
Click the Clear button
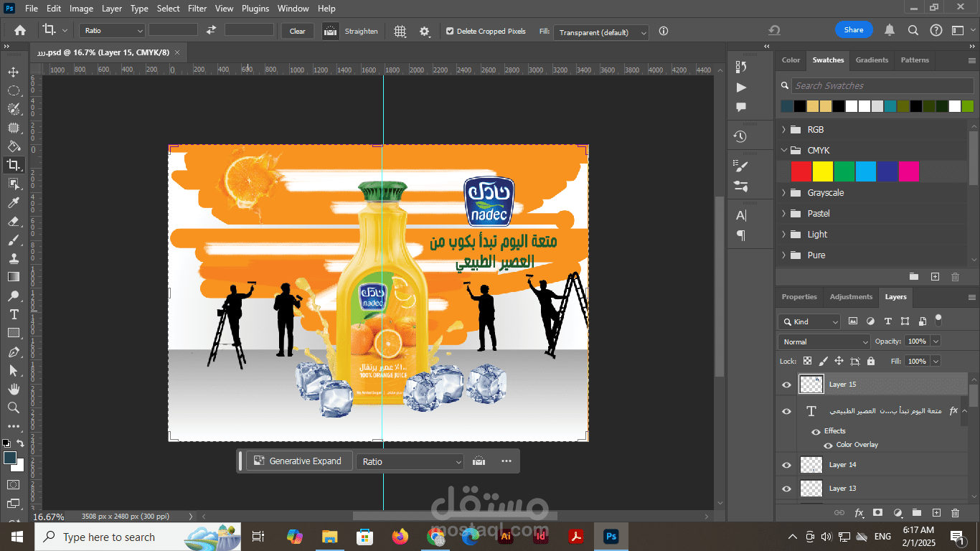pyautogui.click(x=298, y=31)
